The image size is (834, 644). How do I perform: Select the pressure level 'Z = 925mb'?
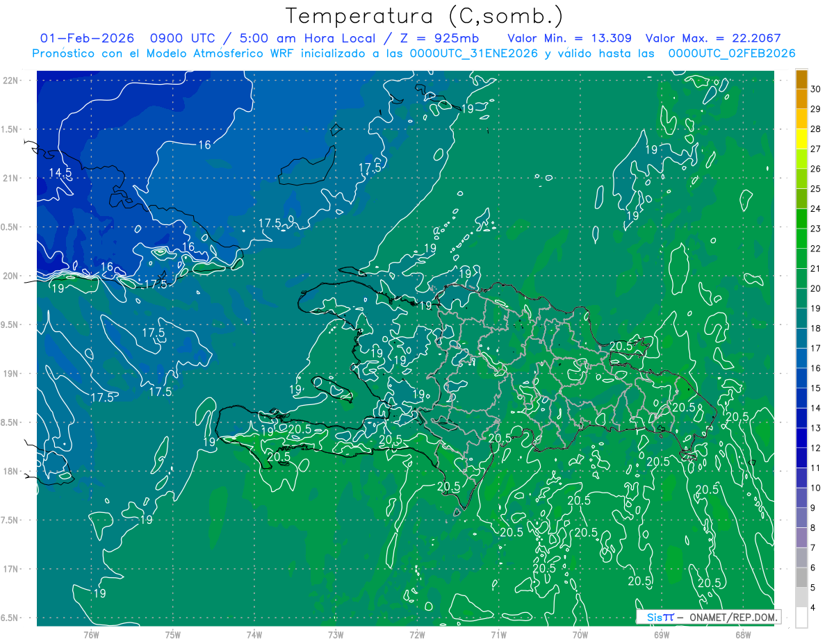pos(438,38)
